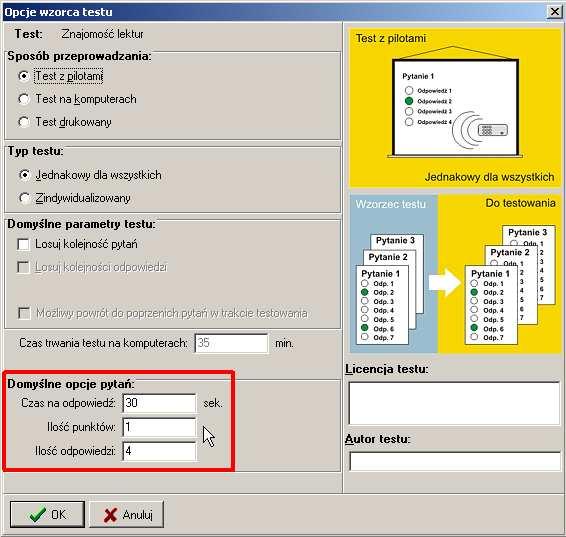Viewport: 566px width, 537px height.
Task: Click the 'Domyślne opcje pytań:' heading
Action: 71,384
